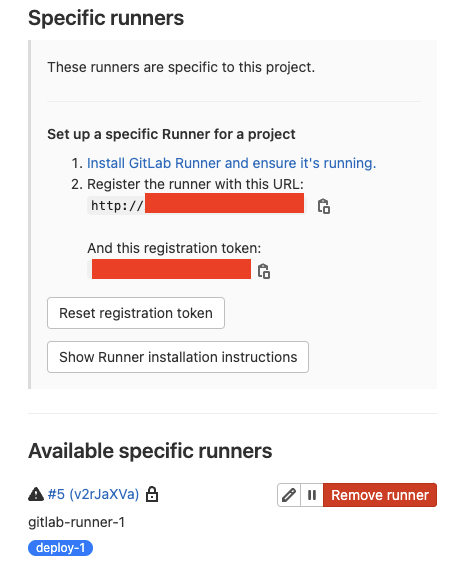
Task: Click 'Set up a specific Runner' subheading
Action: [x=171, y=134]
